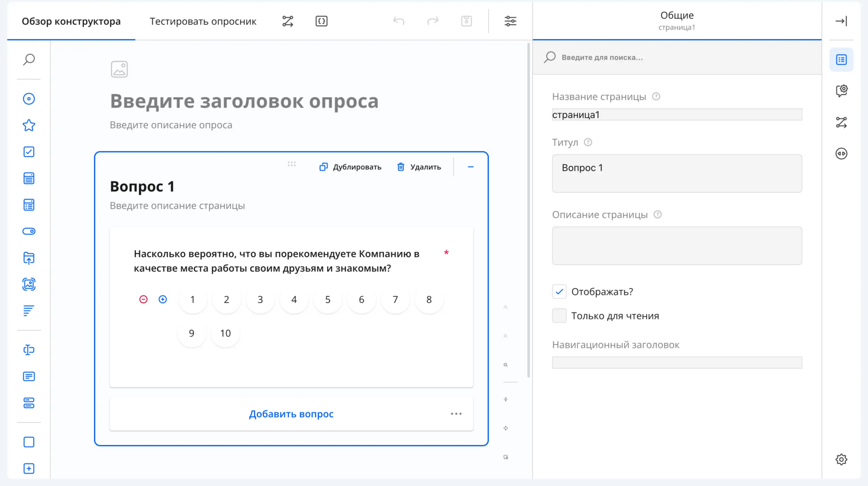Viewport: 868px width, 486px height.
Task: Click the Удалить button
Action: coord(419,167)
